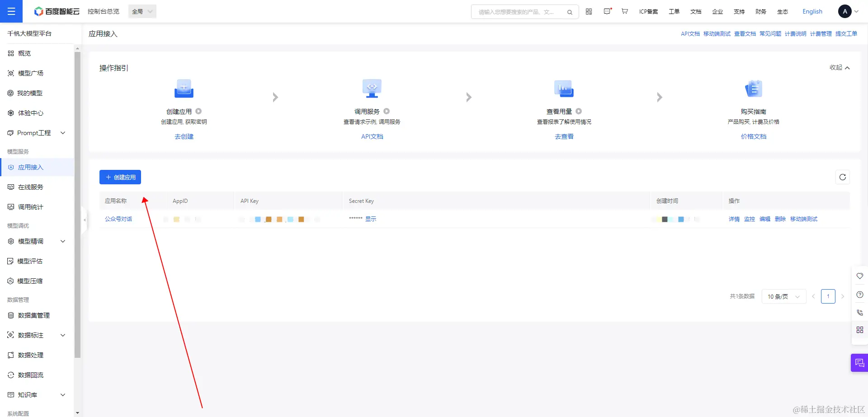Screen dimensions: 868x417
Task: Switch language to English
Action: click(812, 12)
